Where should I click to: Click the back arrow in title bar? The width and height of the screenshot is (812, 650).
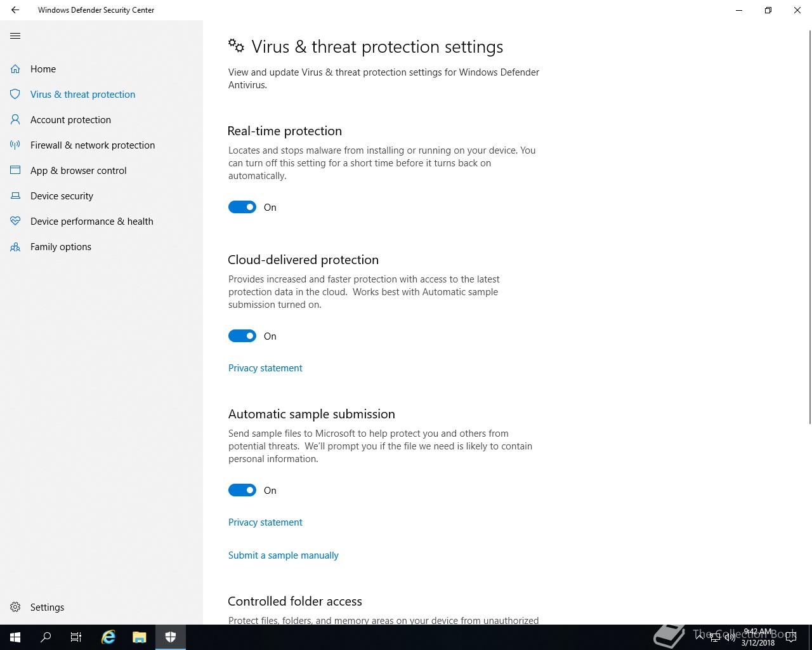point(15,10)
